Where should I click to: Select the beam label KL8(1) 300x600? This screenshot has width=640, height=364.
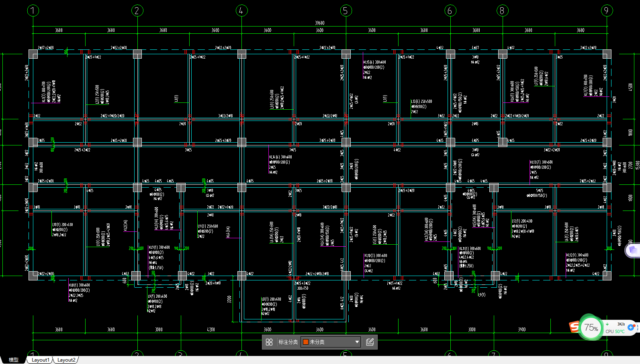(79, 285)
